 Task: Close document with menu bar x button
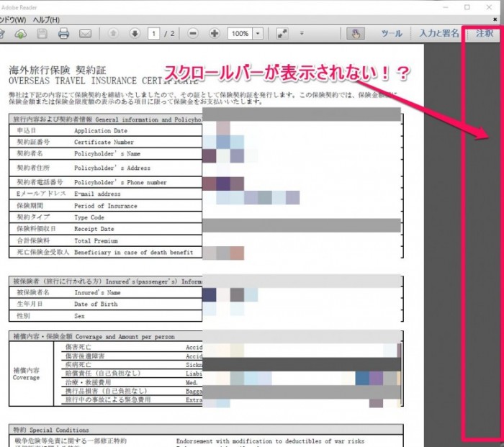click(x=495, y=19)
